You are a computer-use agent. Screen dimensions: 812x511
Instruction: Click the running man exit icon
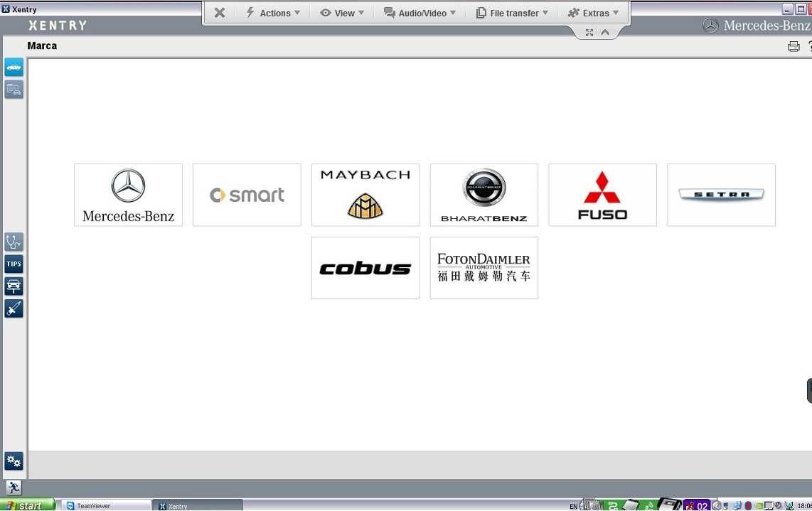(14, 488)
